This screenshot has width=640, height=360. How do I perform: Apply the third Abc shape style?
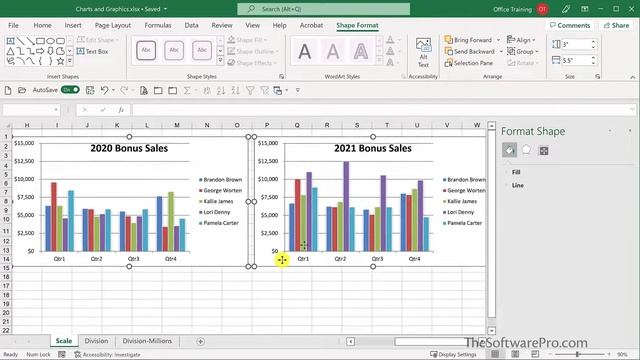click(202, 50)
